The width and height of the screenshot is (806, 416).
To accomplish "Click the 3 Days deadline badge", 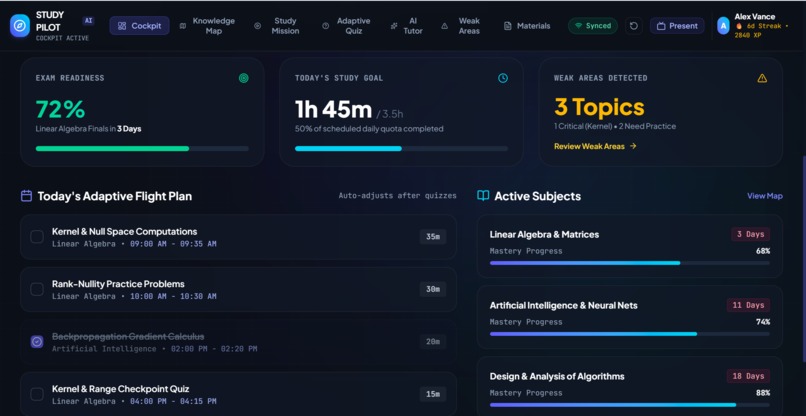I will tap(750, 234).
